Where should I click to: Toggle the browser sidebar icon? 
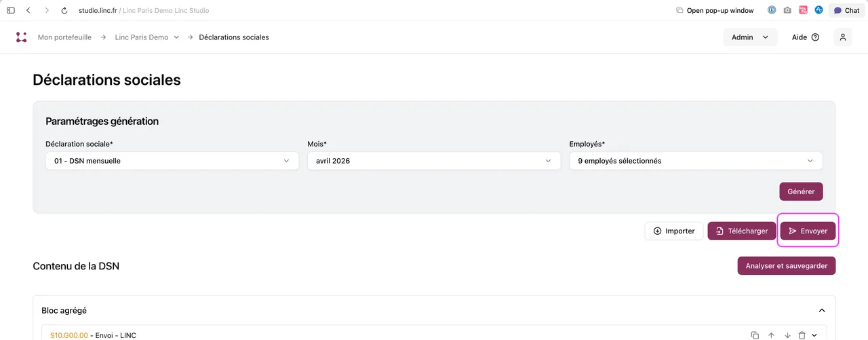(11, 10)
